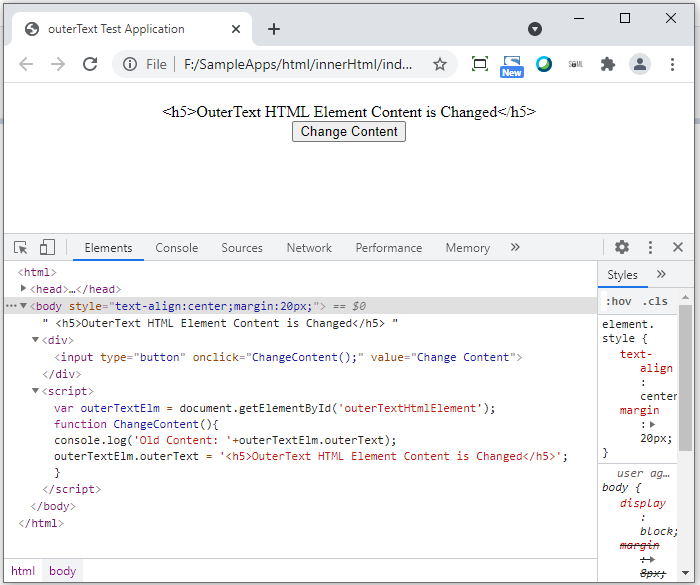700x585 pixels.
Task: Reload the current page
Action: (x=90, y=64)
